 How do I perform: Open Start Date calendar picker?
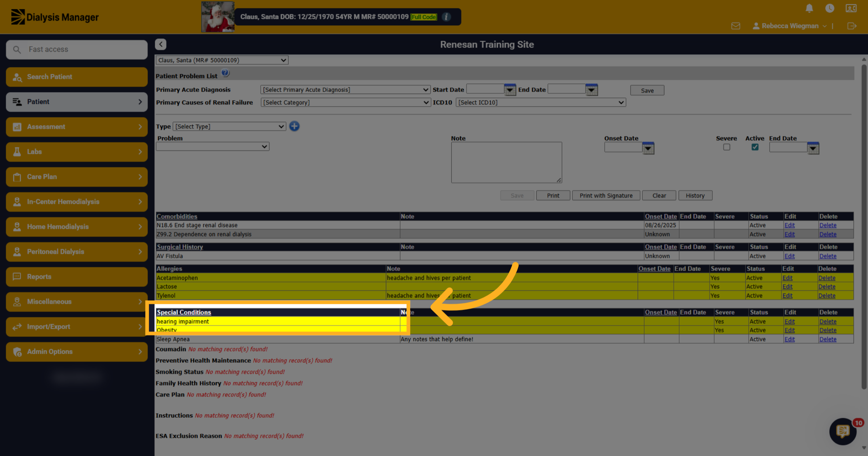click(510, 90)
